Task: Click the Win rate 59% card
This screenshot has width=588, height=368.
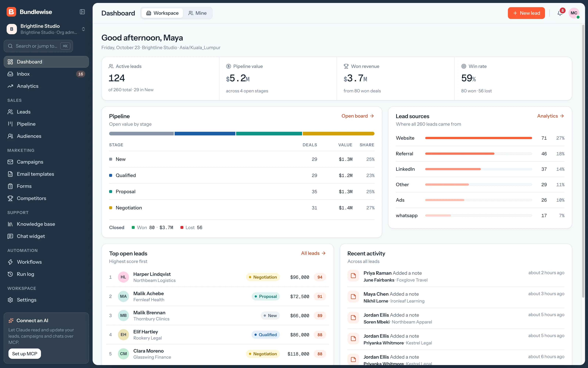Action: (x=513, y=79)
